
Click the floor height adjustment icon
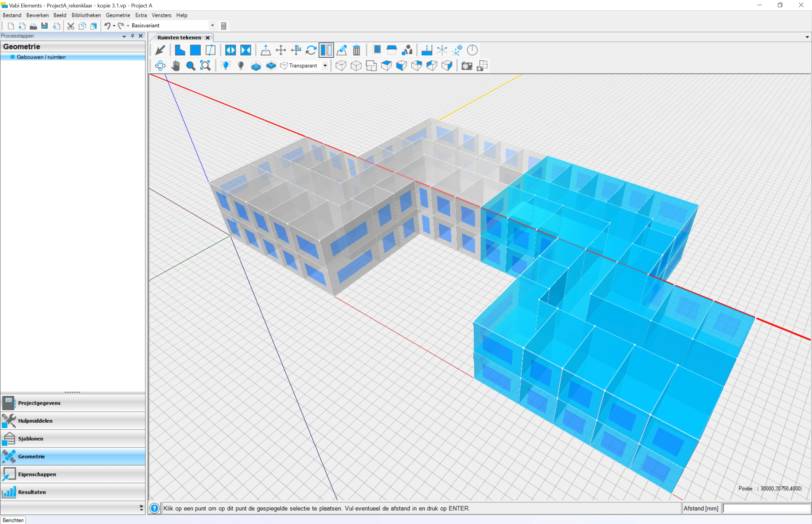[426, 50]
